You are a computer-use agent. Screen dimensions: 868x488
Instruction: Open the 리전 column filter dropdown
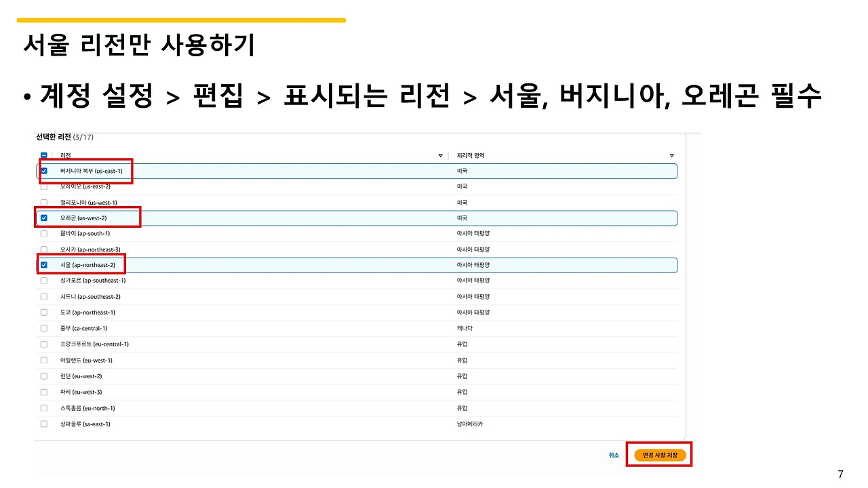[440, 155]
